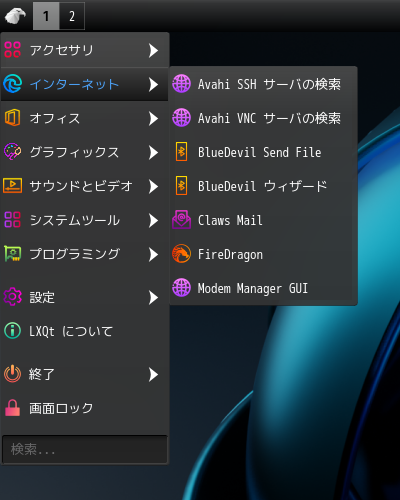Click the FireDragon browser icon
This screenshot has width=400, height=500.
coord(181,254)
